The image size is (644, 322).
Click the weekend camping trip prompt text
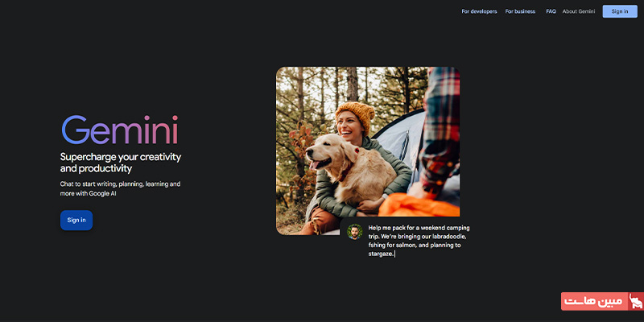pyautogui.click(x=419, y=241)
